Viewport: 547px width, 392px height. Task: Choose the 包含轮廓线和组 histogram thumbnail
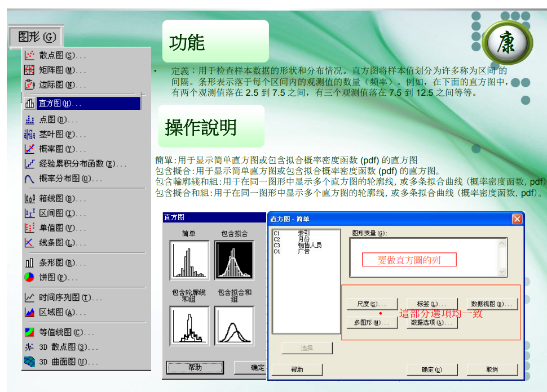tap(189, 326)
